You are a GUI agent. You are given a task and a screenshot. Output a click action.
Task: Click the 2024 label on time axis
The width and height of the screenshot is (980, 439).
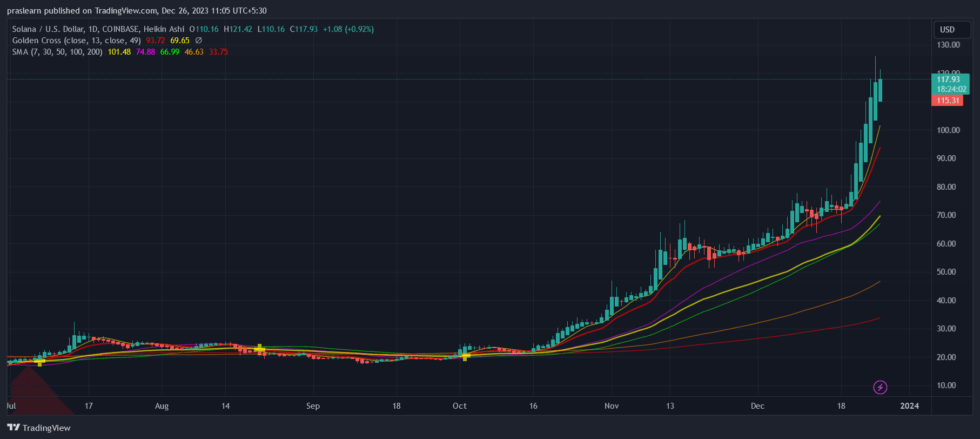pos(909,406)
